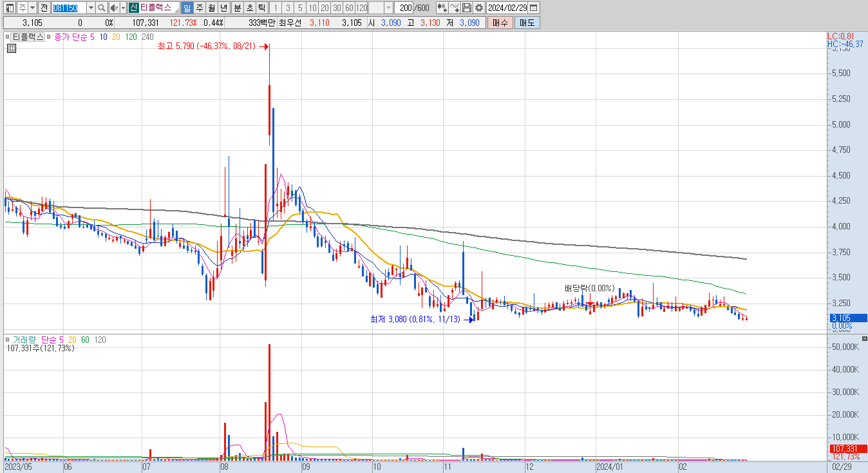Click the 매수 buy button
The width and height of the screenshot is (868, 473).
click(x=500, y=23)
